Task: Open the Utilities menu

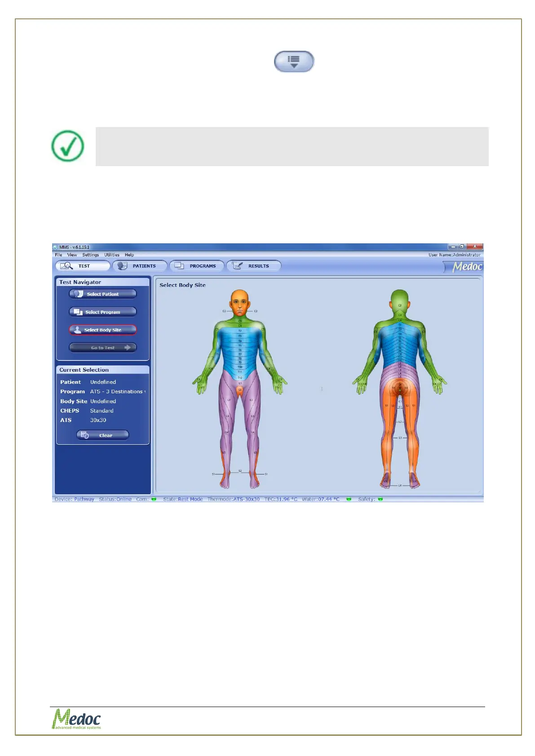Action: pos(112,255)
